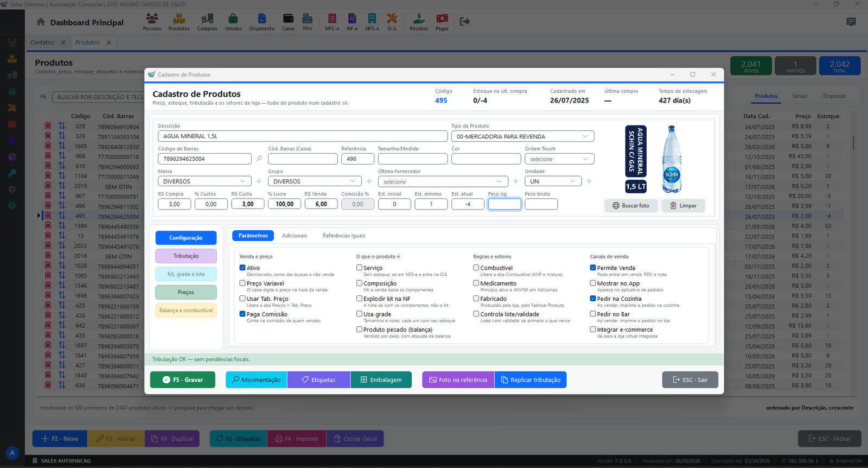The image size is (868, 468).
Task: Toggle the Paga Comissão checkbox
Action: [242, 314]
